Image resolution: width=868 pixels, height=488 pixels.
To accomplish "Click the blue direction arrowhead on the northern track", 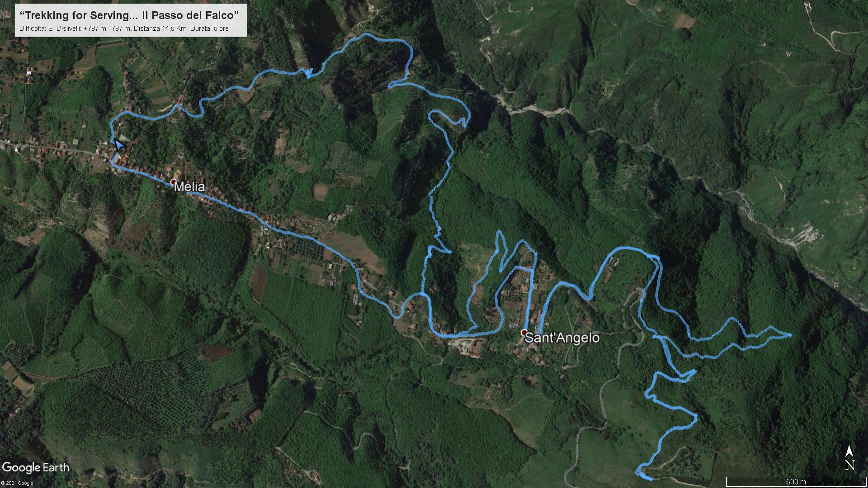I will click(310, 73).
